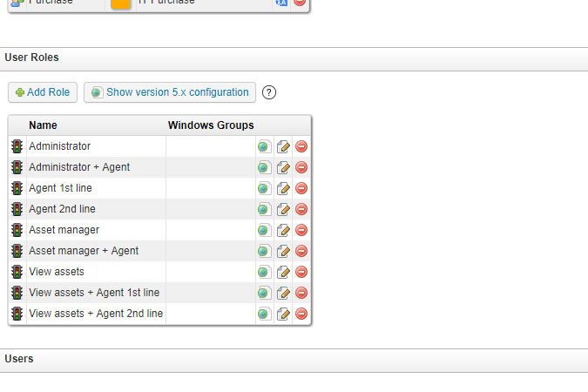Select View assets + Agent 2nd line name
Image resolution: width=588 pixels, height=392 pixels.
point(96,314)
